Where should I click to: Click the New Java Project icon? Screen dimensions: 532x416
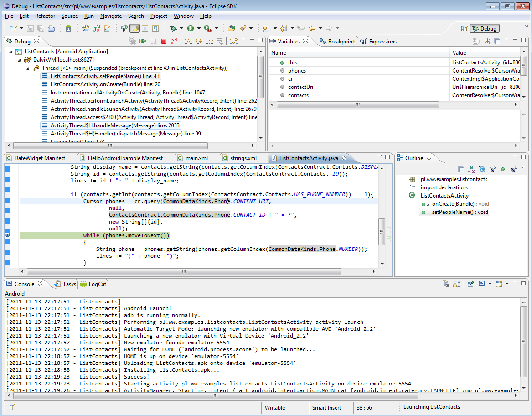[86, 29]
